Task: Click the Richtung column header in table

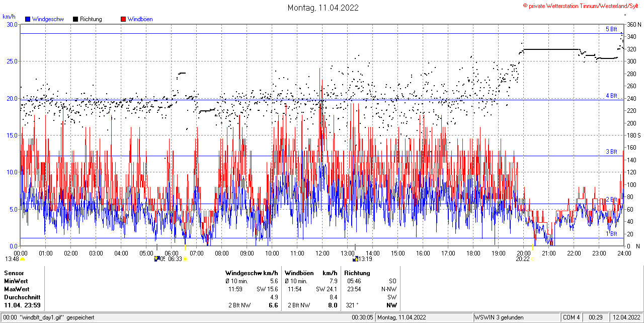Action: coord(357,273)
